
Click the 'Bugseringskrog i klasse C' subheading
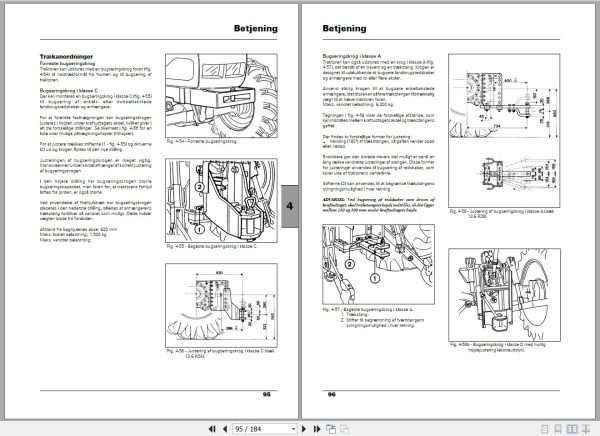(x=69, y=91)
